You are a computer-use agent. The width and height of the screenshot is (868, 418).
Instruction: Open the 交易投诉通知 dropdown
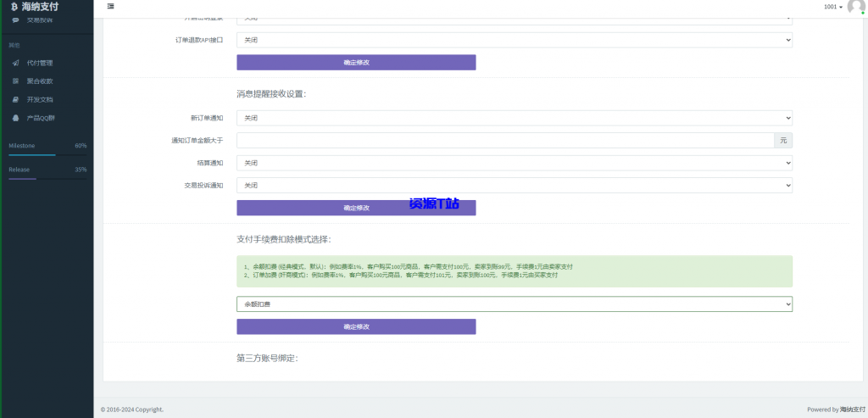515,186
